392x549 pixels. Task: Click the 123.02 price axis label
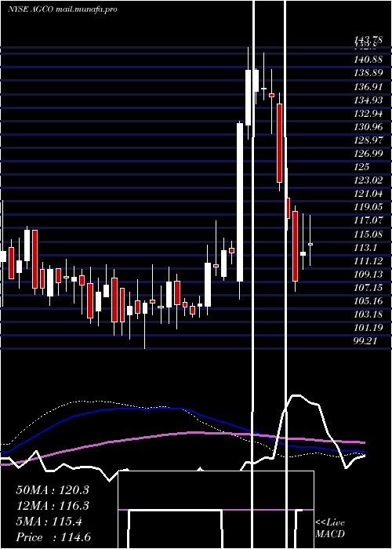click(x=368, y=180)
